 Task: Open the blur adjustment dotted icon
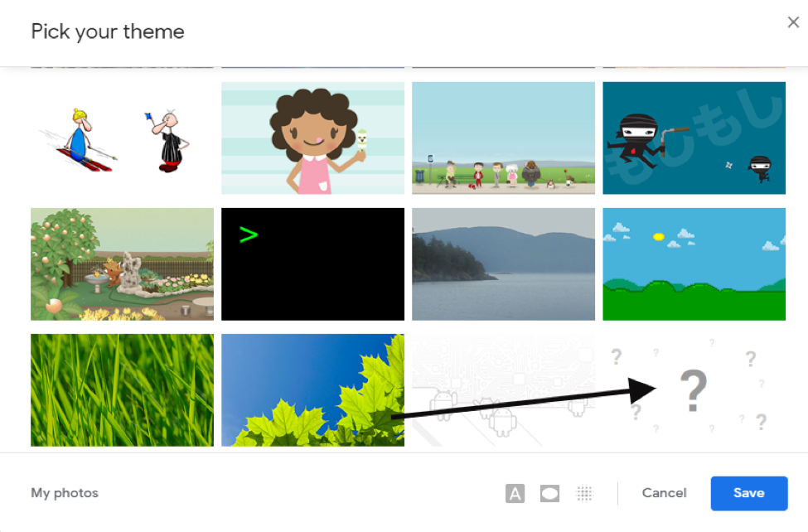point(584,493)
